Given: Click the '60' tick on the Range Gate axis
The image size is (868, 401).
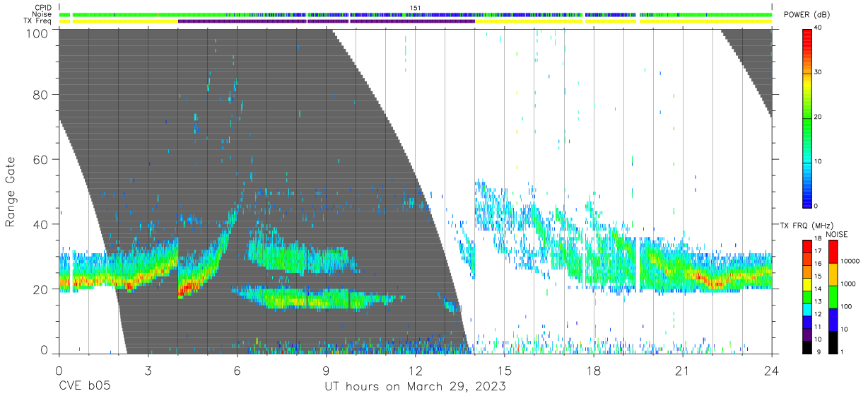Looking at the screenshot, I should (x=40, y=160).
